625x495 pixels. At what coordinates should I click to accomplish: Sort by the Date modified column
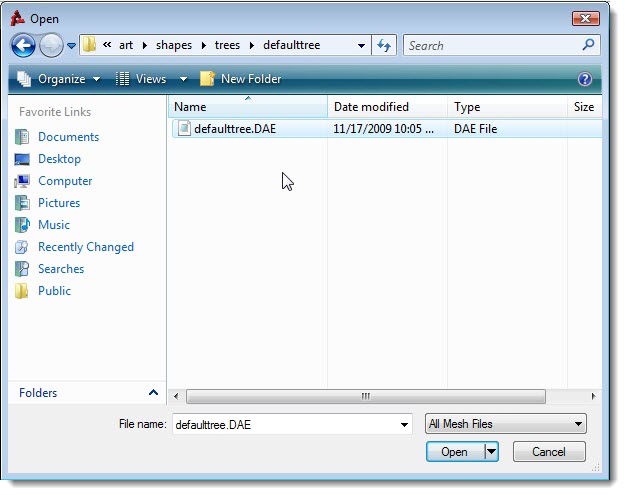[387, 107]
